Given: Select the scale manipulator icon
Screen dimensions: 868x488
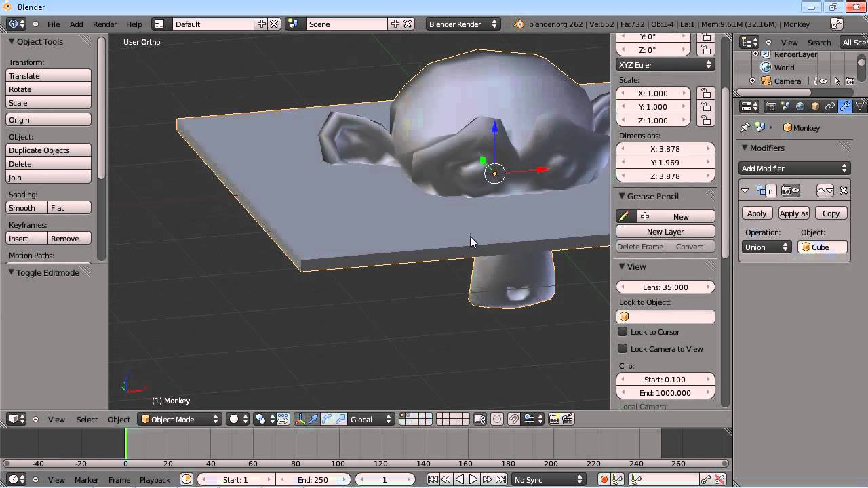Looking at the screenshot, I should [340, 419].
